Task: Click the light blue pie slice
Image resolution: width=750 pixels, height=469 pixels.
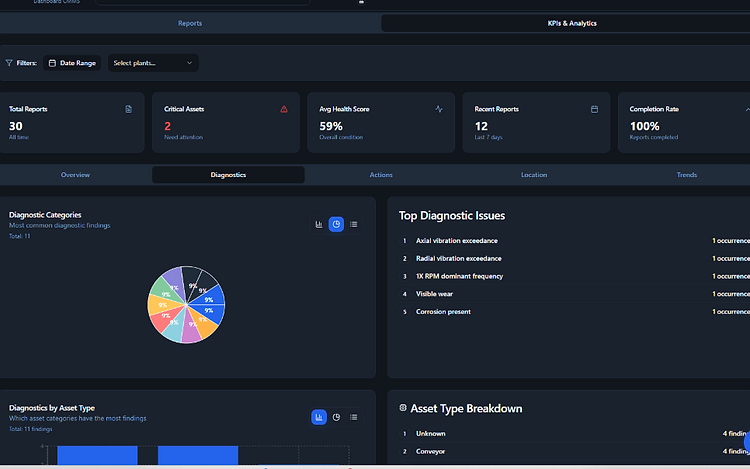Action: pos(174,327)
